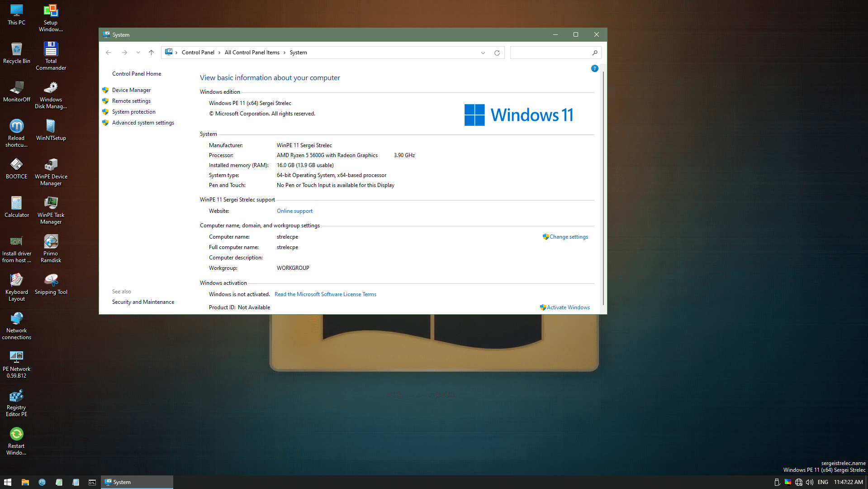Open the volume icon in system tray
This screenshot has width=868, height=489.
(x=809, y=482)
